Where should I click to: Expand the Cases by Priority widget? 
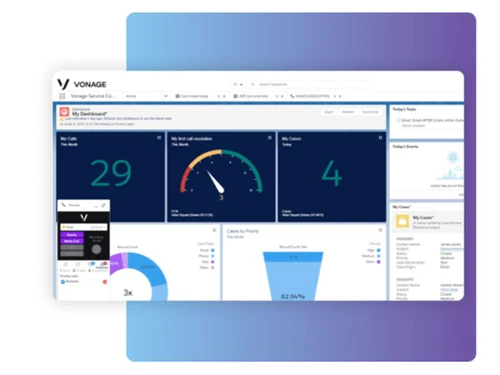click(380, 230)
